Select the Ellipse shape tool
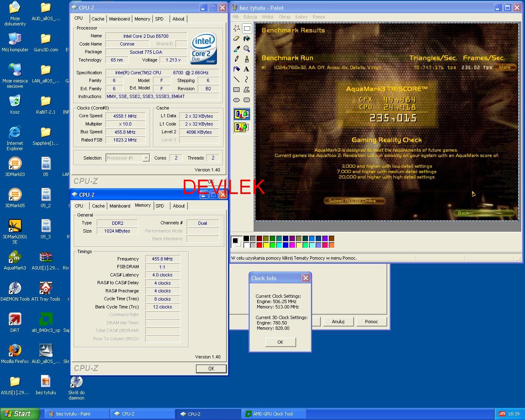 point(237,100)
